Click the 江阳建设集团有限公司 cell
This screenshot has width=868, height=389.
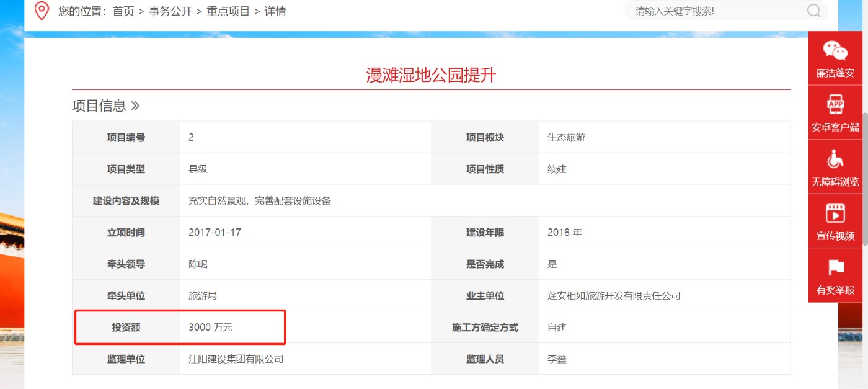(236, 359)
